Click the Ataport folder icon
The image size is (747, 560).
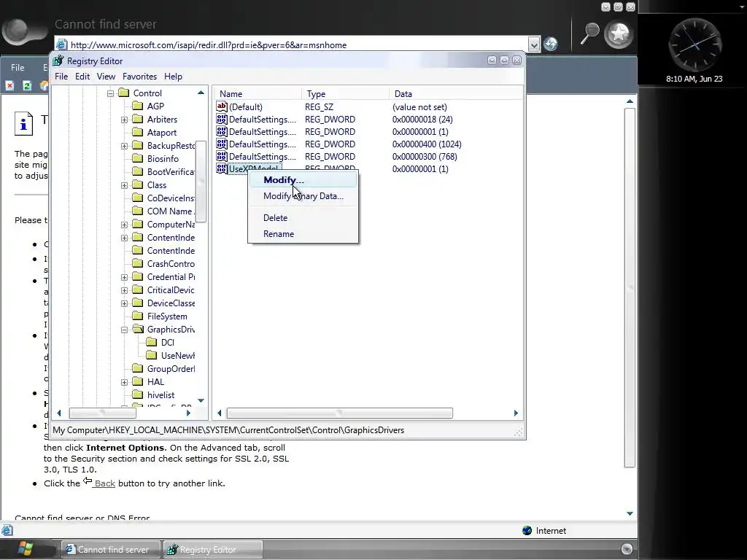pyautogui.click(x=138, y=132)
